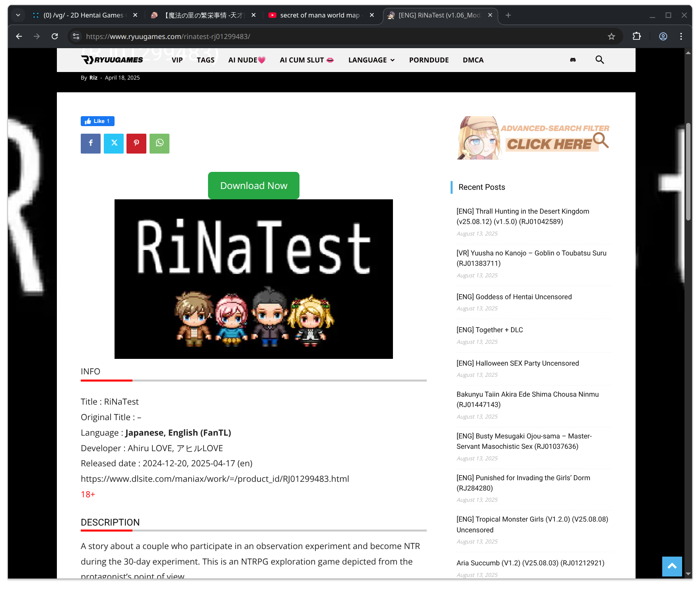The image size is (700, 594).
Task: Switch to the /vg/ 2D Hentai Games tab
Action: 85,15
